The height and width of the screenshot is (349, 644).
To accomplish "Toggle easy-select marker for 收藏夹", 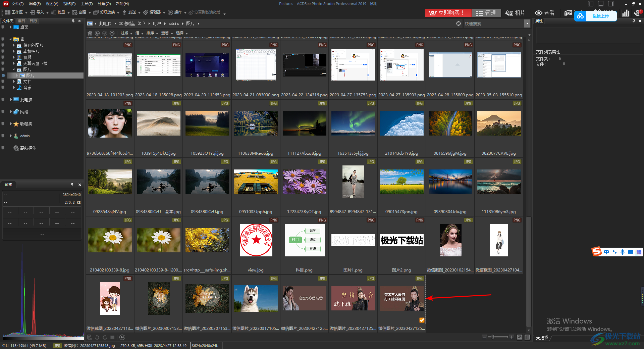I will coord(3,124).
